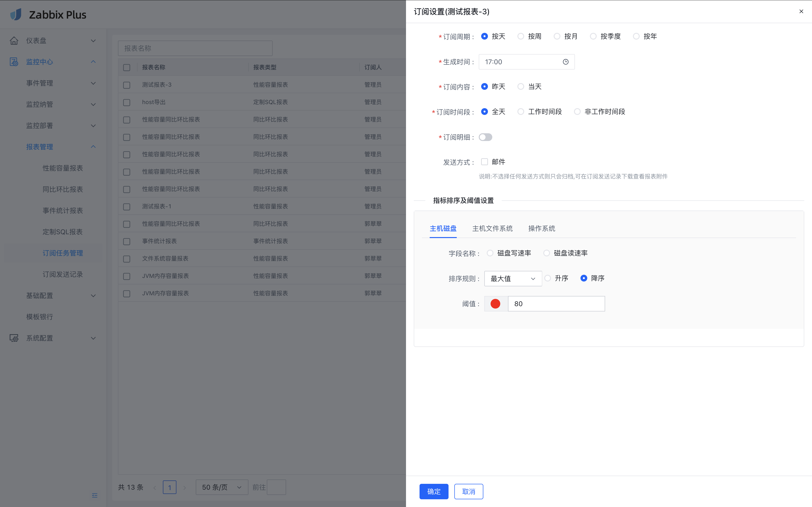Screen dimensions: 812x507
Task: Open the 50条/页 page size dropdown
Action: click(221, 487)
